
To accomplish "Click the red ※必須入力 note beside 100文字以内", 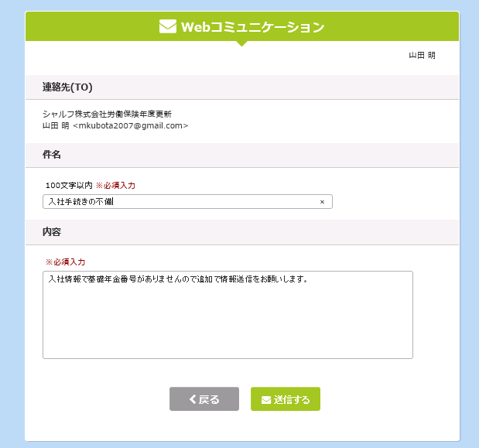I will tap(115, 186).
